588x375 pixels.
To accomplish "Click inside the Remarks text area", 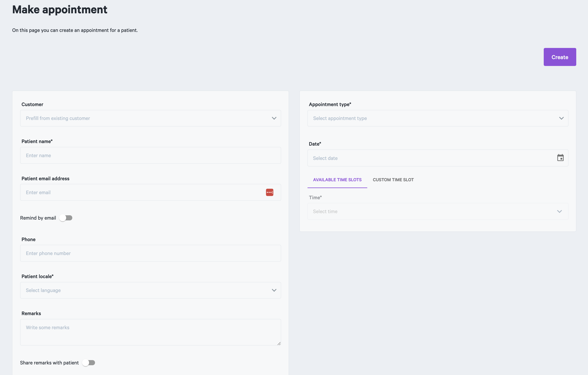I will pyautogui.click(x=150, y=332).
